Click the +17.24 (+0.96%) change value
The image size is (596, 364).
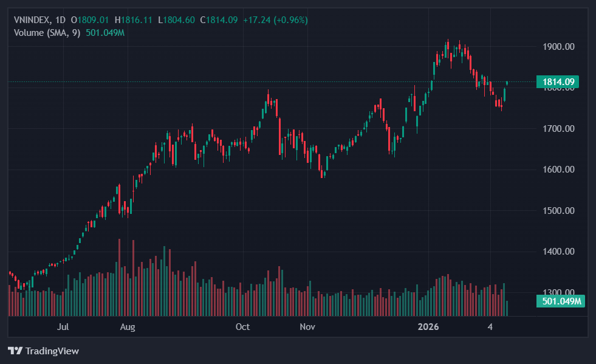tap(275, 20)
